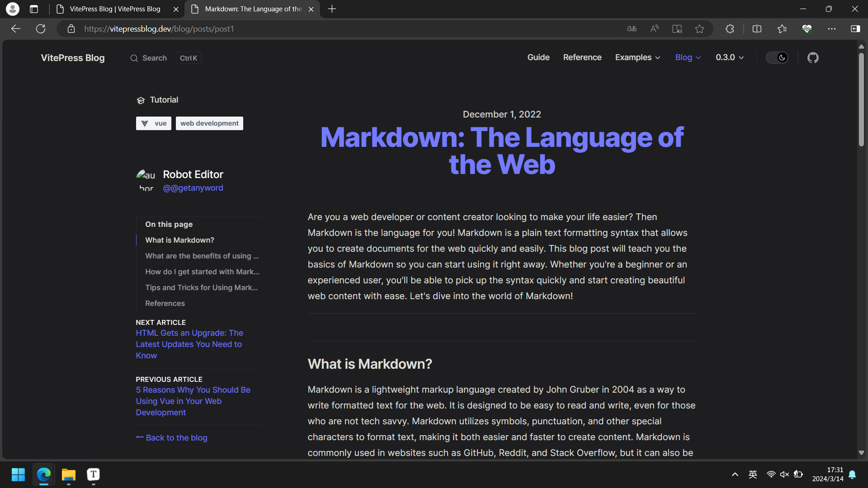Click the browser refresh icon
868x488 pixels.
[x=41, y=29]
